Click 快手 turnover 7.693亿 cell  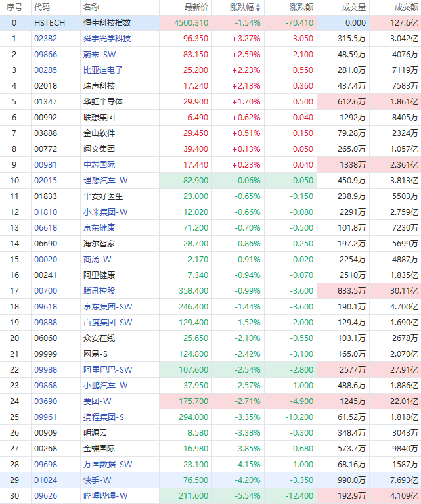pyautogui.click(x=395, y=480)
